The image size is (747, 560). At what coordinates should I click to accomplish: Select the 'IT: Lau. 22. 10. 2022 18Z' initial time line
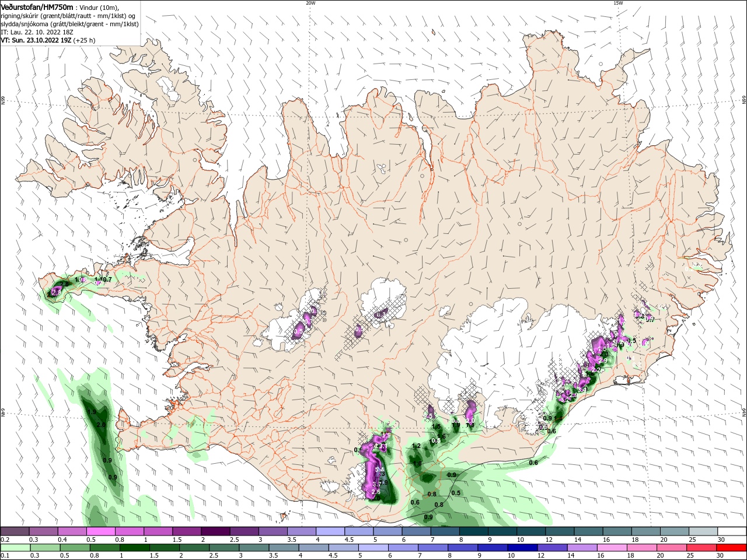[37, 32]
